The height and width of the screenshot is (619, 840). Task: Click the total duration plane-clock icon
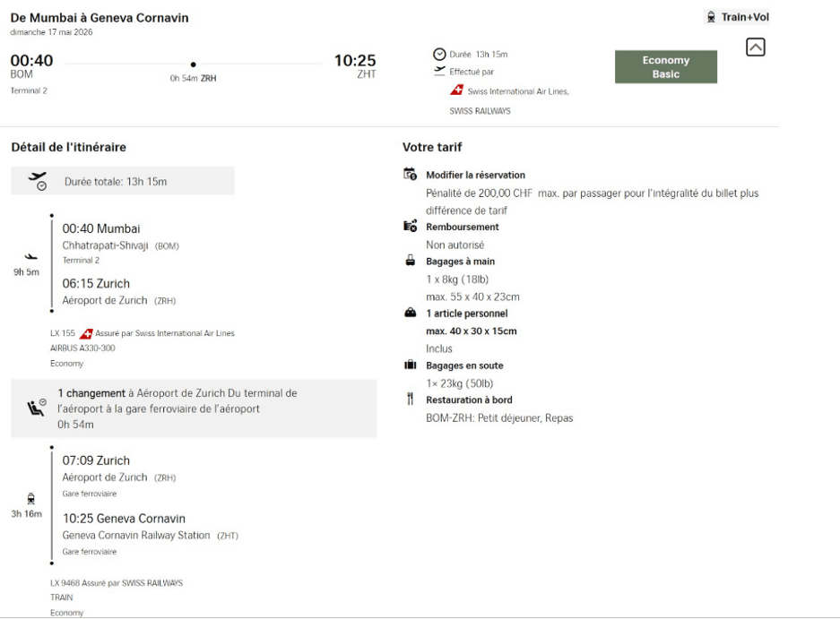pyautogui.click(x=38, y=181)
